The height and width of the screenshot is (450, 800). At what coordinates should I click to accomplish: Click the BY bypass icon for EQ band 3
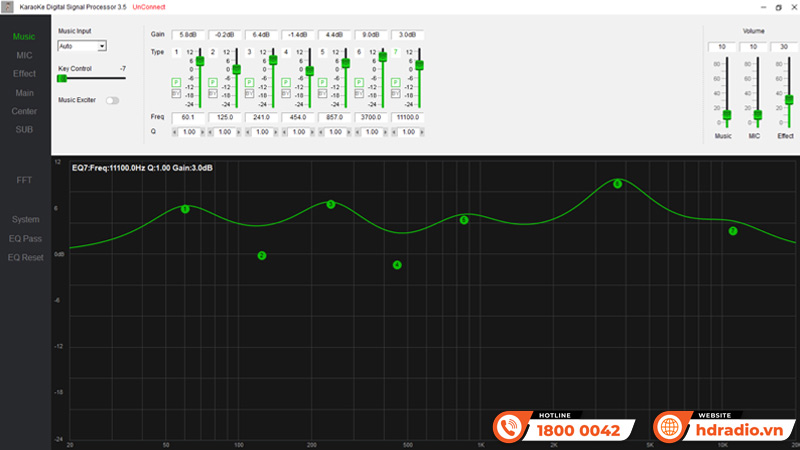click(249, 94)
